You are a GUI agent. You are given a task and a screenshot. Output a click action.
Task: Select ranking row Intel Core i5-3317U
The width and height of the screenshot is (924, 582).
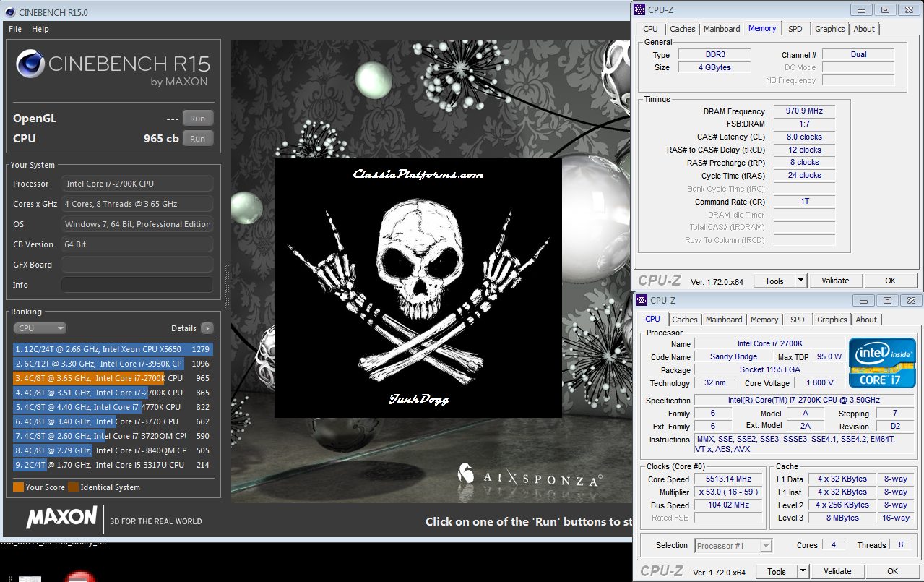pos(113,465)
